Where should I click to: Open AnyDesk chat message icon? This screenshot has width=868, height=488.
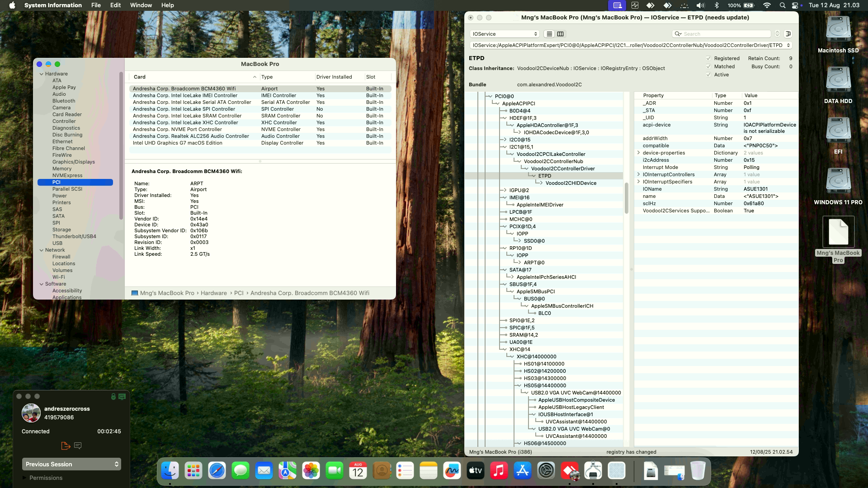[78, 446]
